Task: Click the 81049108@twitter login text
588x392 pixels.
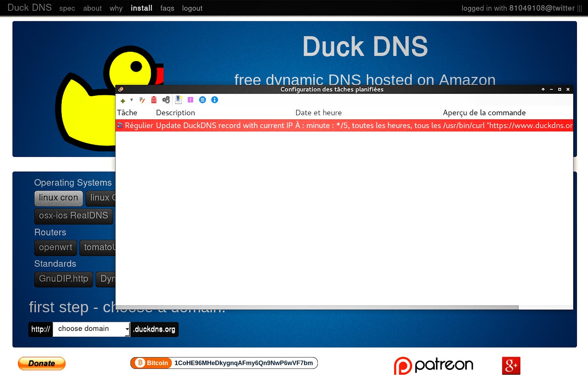Action: [542, 8]
